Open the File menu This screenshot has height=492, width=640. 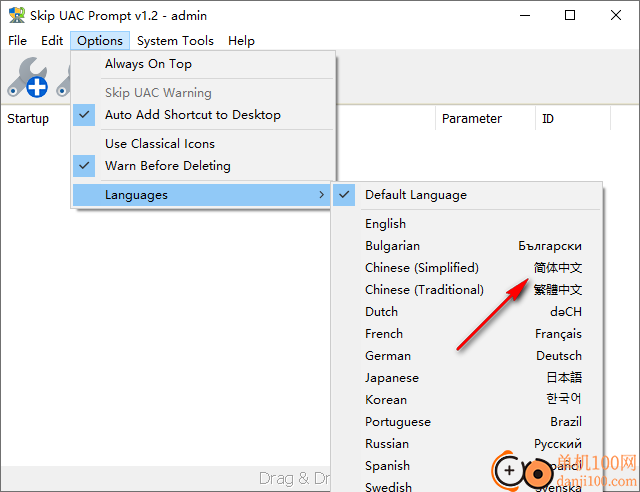pyautogui.click(x=18, y=41)
